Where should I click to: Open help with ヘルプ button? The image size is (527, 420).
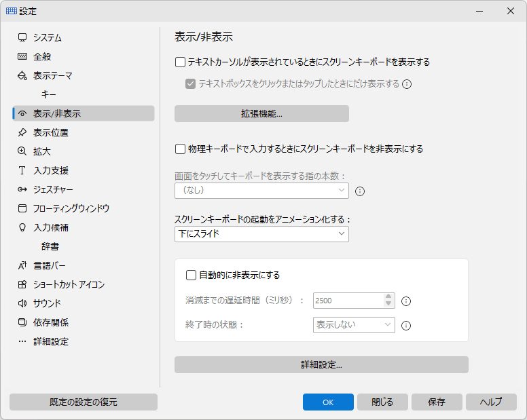[x=491, y=402]
